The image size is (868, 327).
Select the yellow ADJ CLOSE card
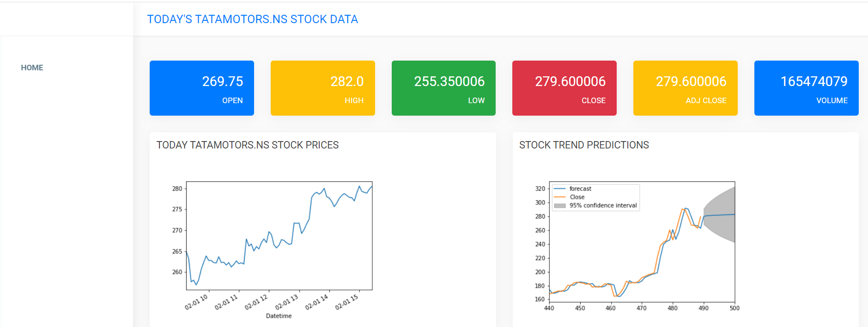tap(686, 88)
